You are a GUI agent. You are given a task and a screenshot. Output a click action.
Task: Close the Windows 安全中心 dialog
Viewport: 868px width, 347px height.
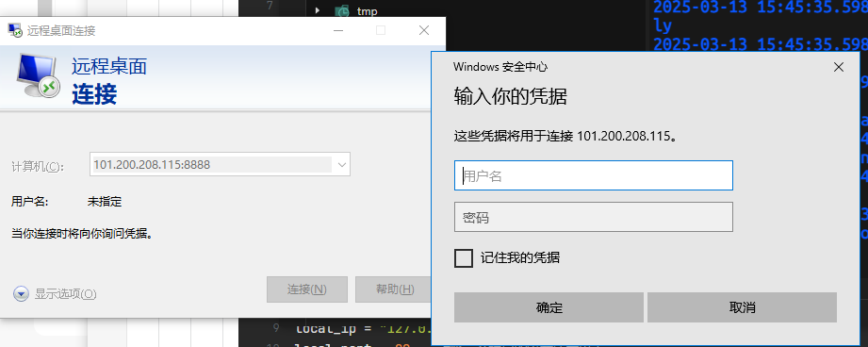click(x=839, y=67)
